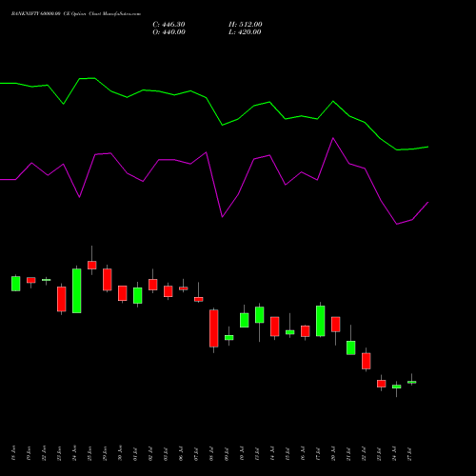Select the small green candle for 27 Jul

click(x=412, y=382)
